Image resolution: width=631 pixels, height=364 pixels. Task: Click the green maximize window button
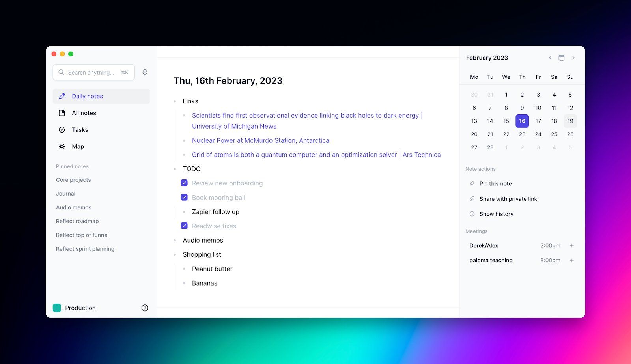click(71, 54)
